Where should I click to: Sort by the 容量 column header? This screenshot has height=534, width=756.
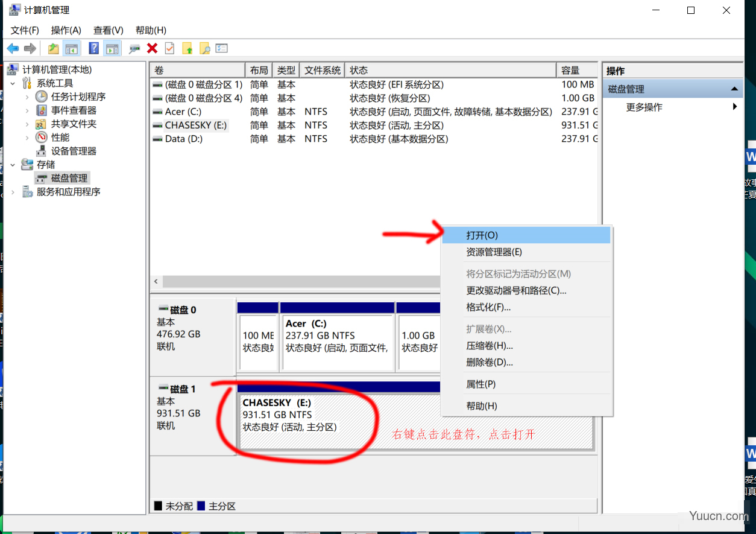pyautogui.click(x=578, y=70)
